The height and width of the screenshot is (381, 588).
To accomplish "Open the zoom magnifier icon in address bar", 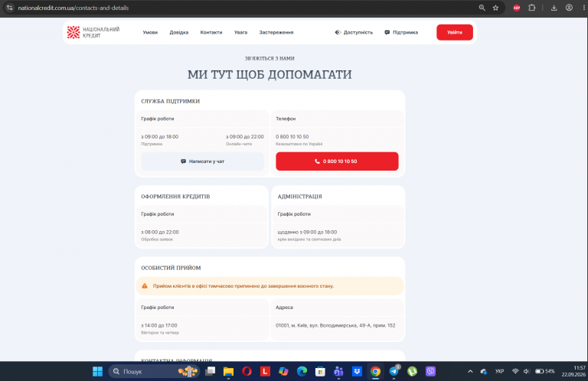I will pyautogui.click(x=482, y=8).
